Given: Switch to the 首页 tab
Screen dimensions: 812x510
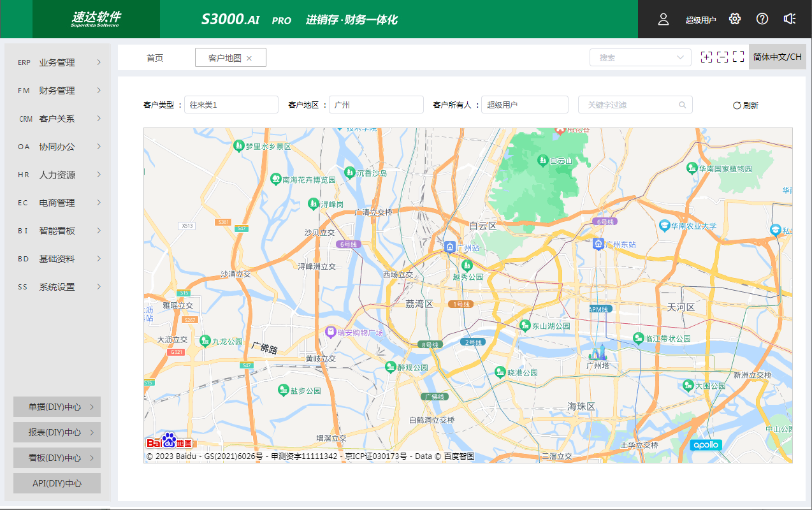Looking at the screenshot, I should click(x=155, y=58).
